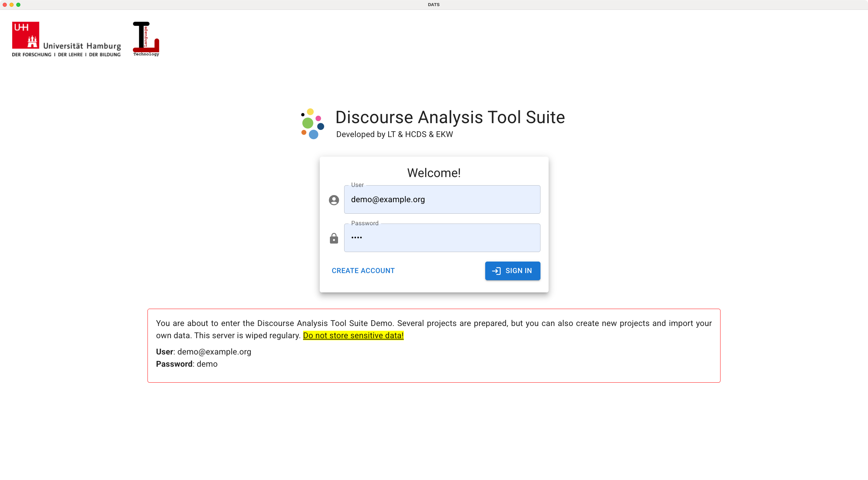This screenshot has height=480, width=868.
Task: Click the 'Do not store sensitive data!' text
Action: pos(353,335)
